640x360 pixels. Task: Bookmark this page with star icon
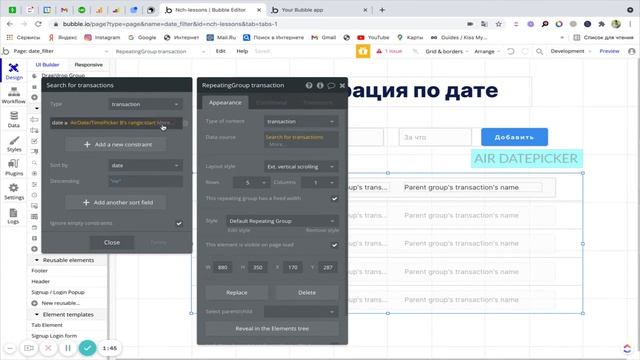coord(498,24)
